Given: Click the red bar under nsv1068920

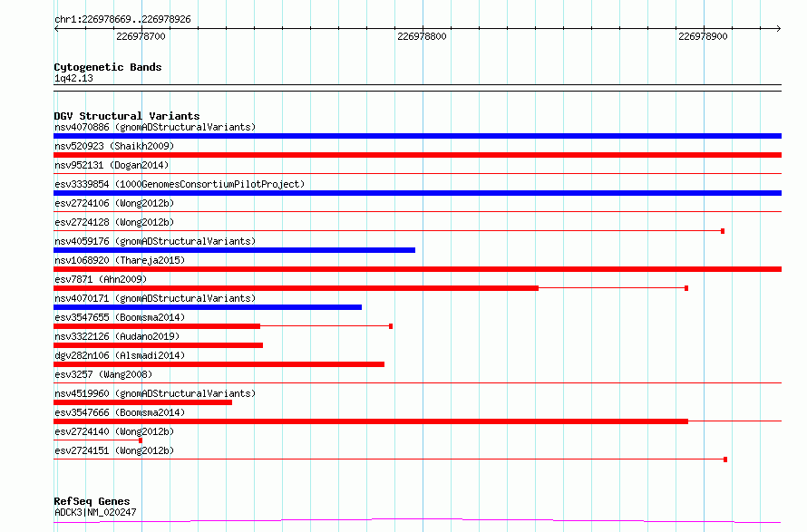Looking at the screenshot, I should click(x=417, y=269).
